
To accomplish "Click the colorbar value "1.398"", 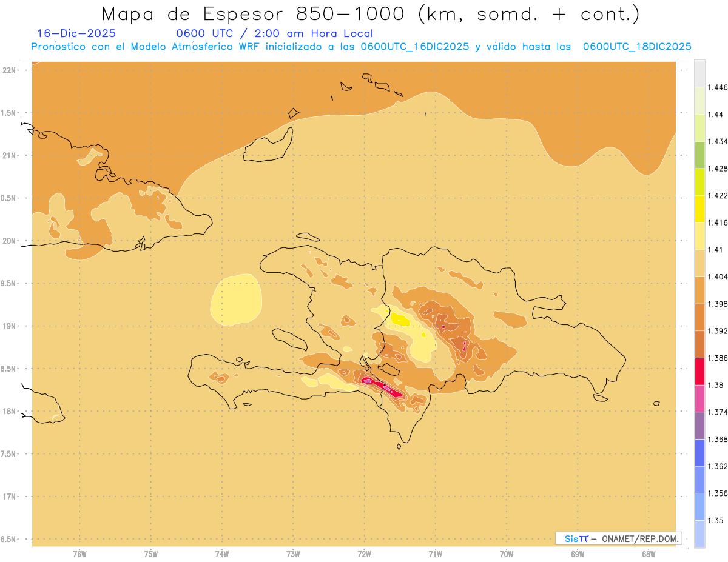I will (718, 304).
